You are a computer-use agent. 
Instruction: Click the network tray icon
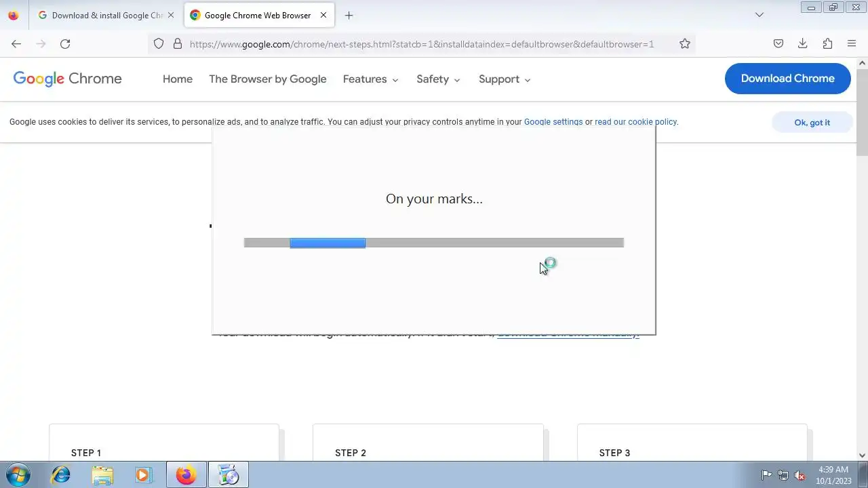tap(783, 475)
